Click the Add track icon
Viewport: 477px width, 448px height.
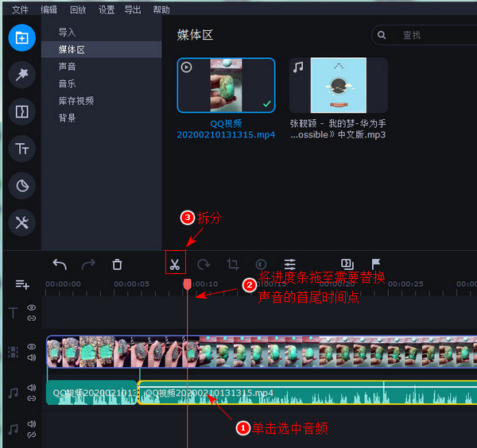point(22,284)
